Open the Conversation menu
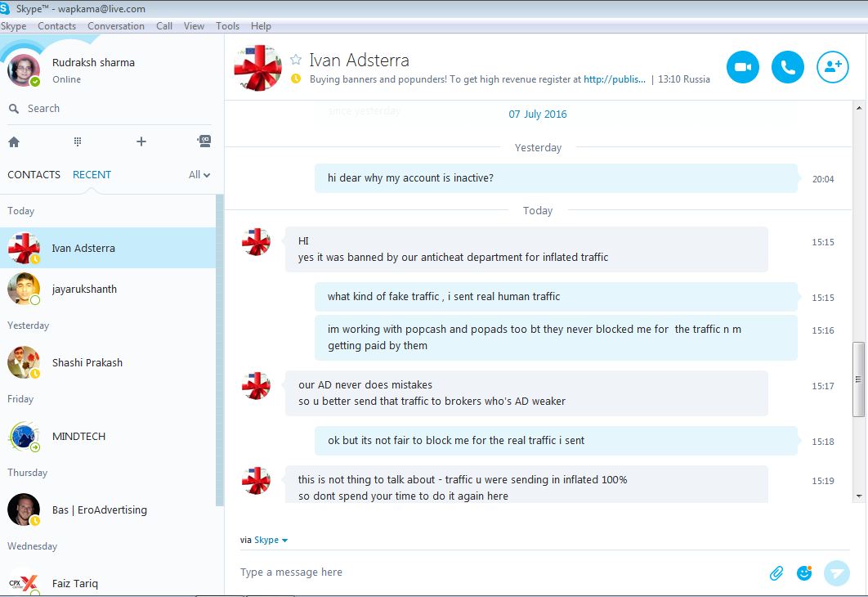The width and height of the screenshot is (868, 597). [116, 26]
